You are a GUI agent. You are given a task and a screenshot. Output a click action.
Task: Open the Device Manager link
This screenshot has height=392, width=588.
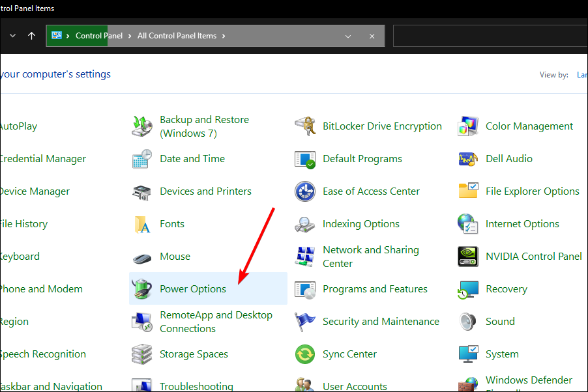(x=35, y=191)
